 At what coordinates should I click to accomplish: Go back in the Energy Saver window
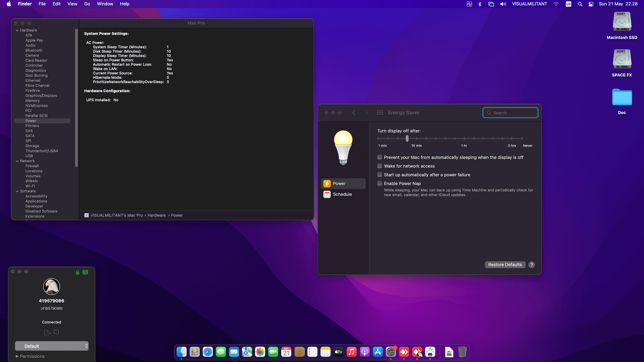354,113
